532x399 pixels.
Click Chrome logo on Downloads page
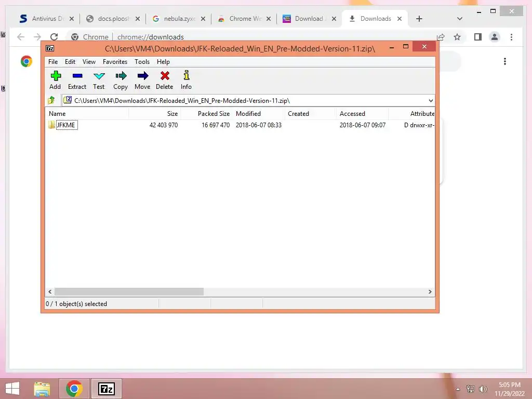pos(26,61)
